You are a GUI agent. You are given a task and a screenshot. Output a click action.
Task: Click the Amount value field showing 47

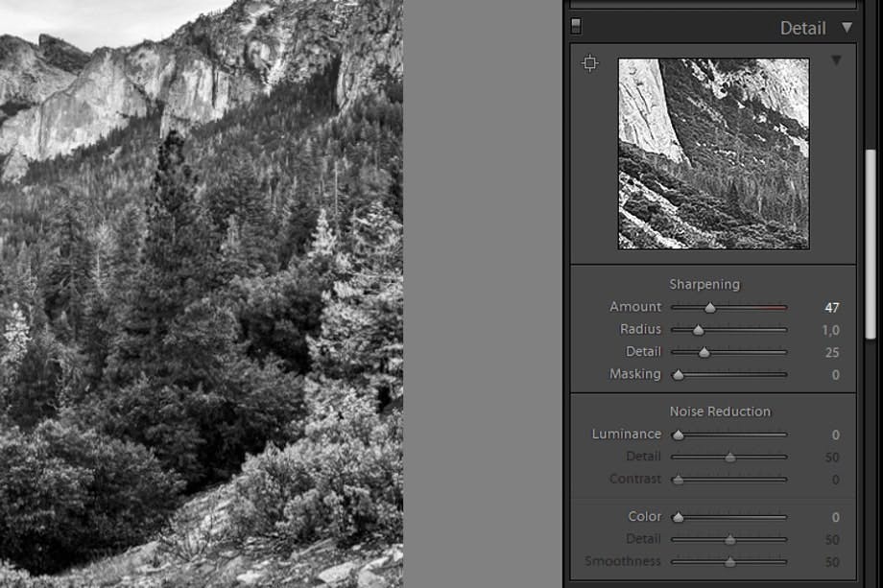point(832,308)
